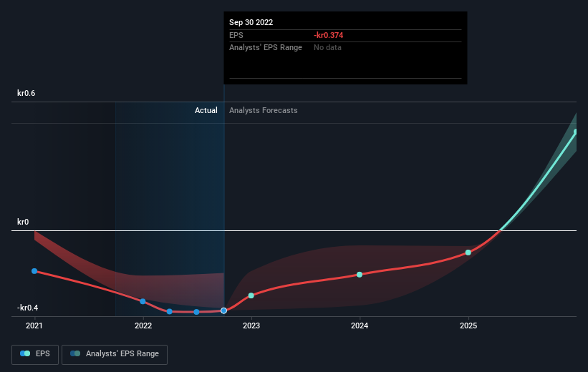Select the 2024 forecast EPS data point
The image size is (588, 372).
(x=360, y=275)
